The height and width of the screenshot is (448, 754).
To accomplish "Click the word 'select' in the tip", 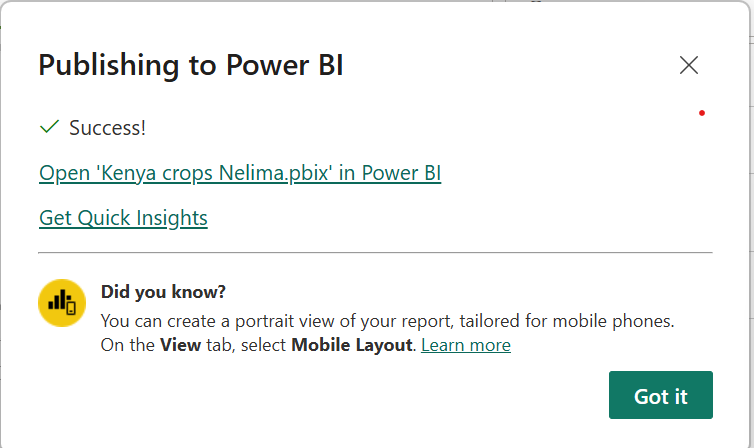I will pyautogui.click(x=260, y=345).
